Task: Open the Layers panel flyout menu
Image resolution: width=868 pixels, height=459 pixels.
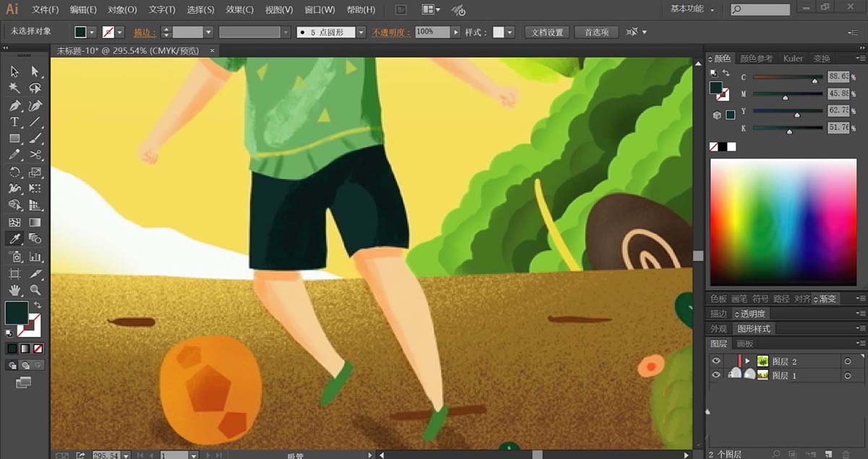Action: [860, 343]
